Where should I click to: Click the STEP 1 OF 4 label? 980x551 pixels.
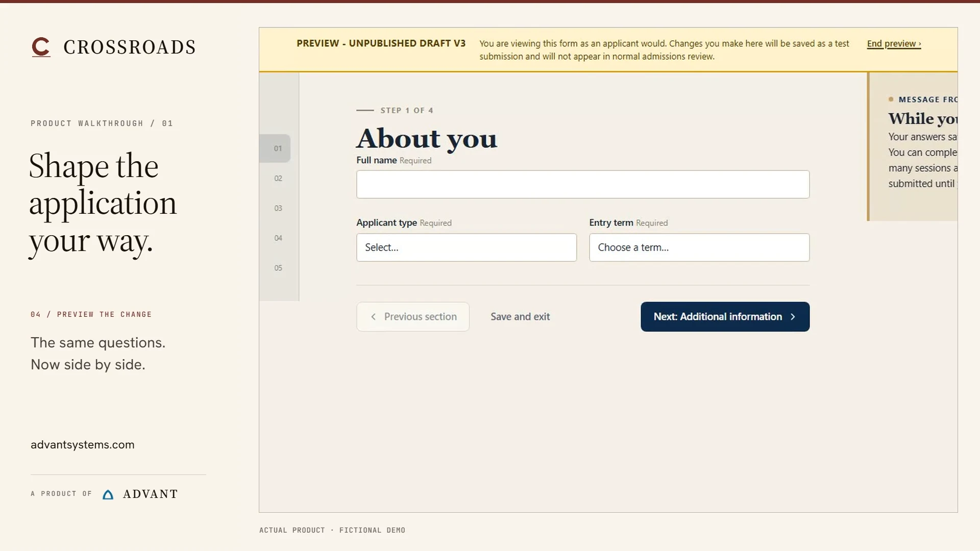407,110
